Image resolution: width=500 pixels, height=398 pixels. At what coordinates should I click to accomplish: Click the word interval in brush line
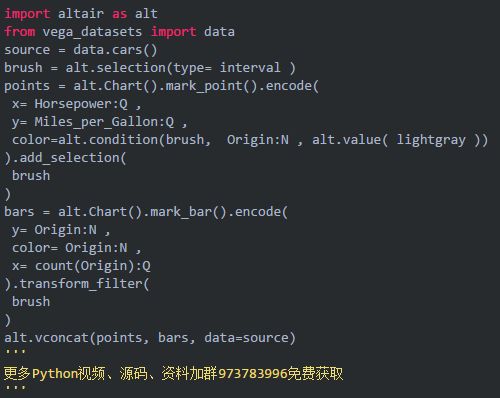tap(250, 68)
